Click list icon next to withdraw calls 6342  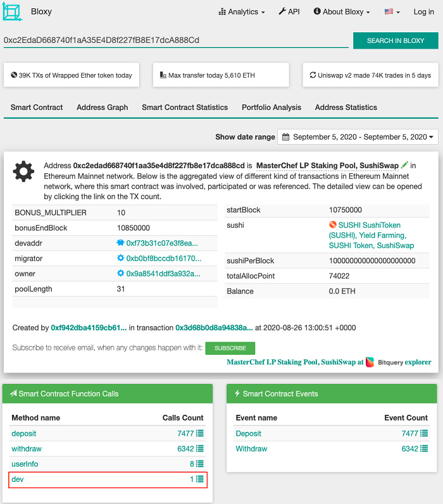point(200,448)
